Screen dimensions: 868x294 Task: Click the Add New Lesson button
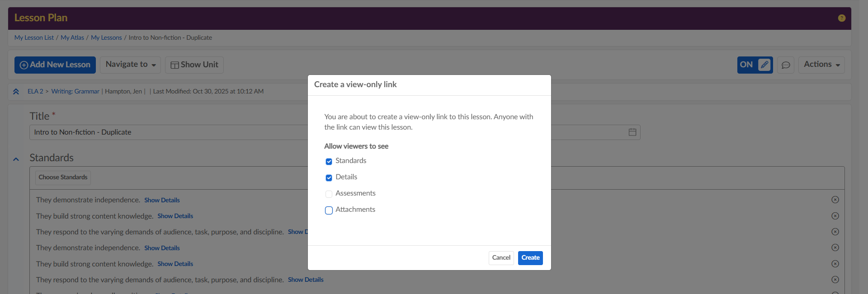(x=55, y=65)
